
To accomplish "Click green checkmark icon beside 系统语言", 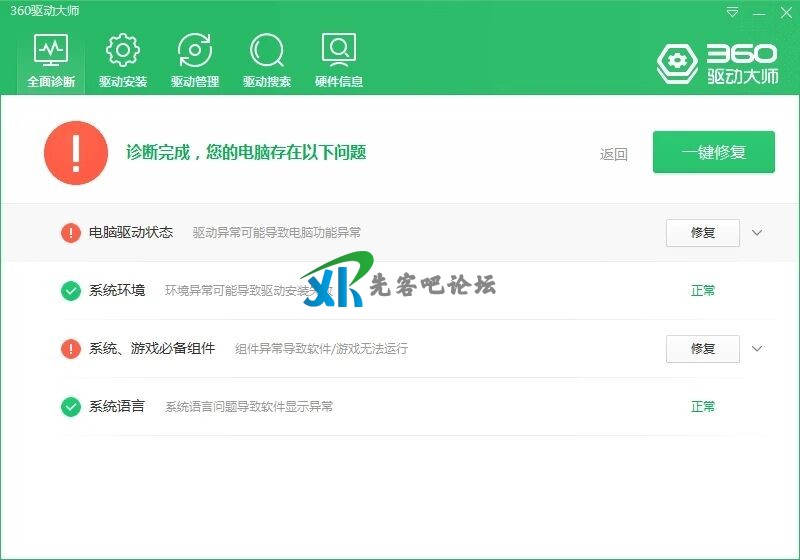I will 71,407.
